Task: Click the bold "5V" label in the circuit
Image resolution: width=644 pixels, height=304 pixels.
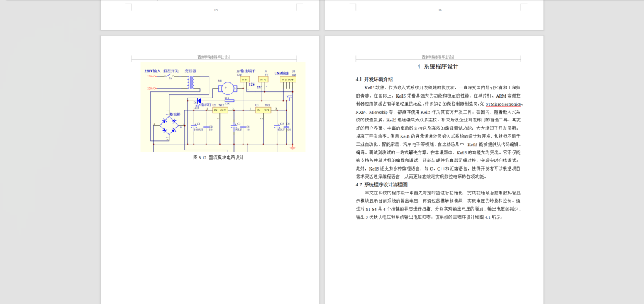Action: 258,87
